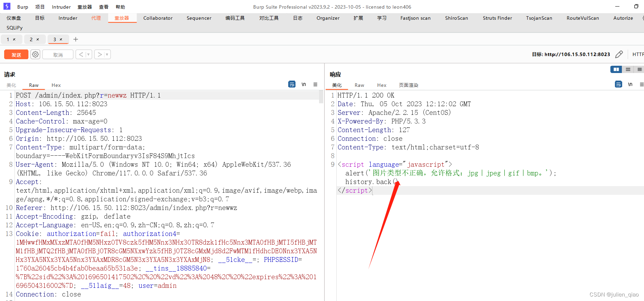
Task: Open the 项目 menu
Action: coord(40,7)
